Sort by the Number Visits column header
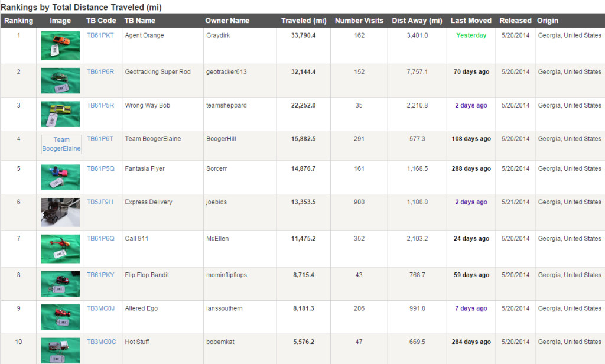This screenshot has width=605, height=364. [359, 20]
